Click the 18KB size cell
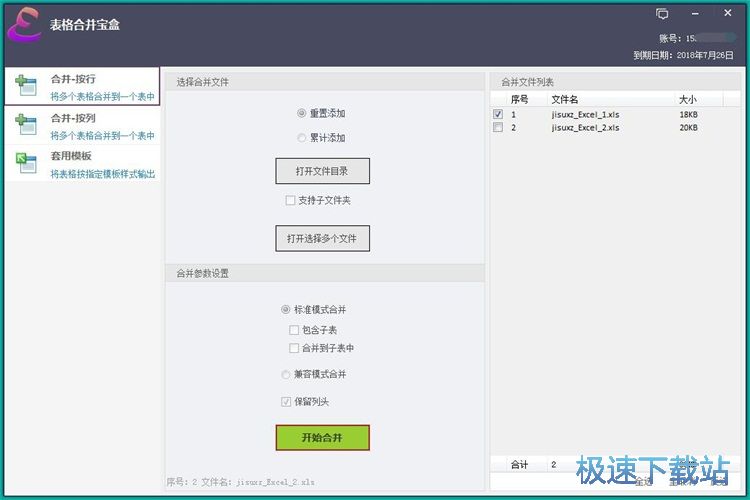The image size is (750, 500). pyautogui.click(x=688, y=115)
